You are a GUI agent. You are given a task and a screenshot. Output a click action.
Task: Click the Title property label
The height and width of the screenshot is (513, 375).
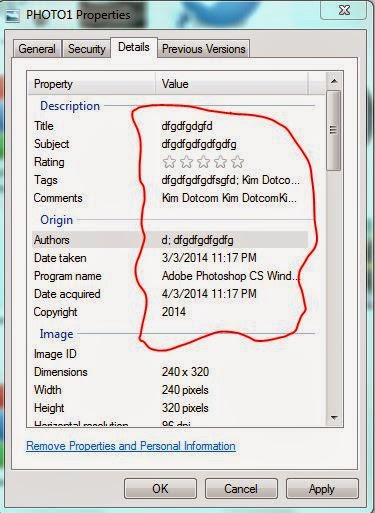pos(44,126)
